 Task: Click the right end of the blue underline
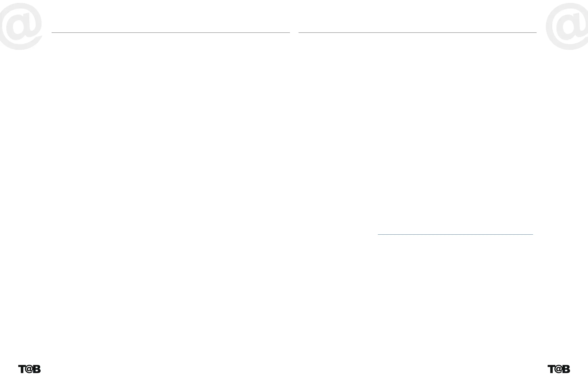(x=532, y=234)
